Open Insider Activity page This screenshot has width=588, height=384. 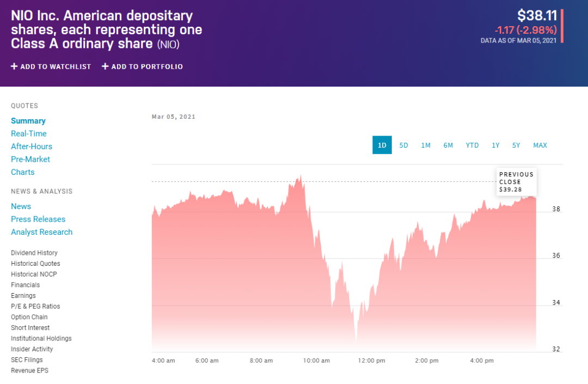pos(32,349)
